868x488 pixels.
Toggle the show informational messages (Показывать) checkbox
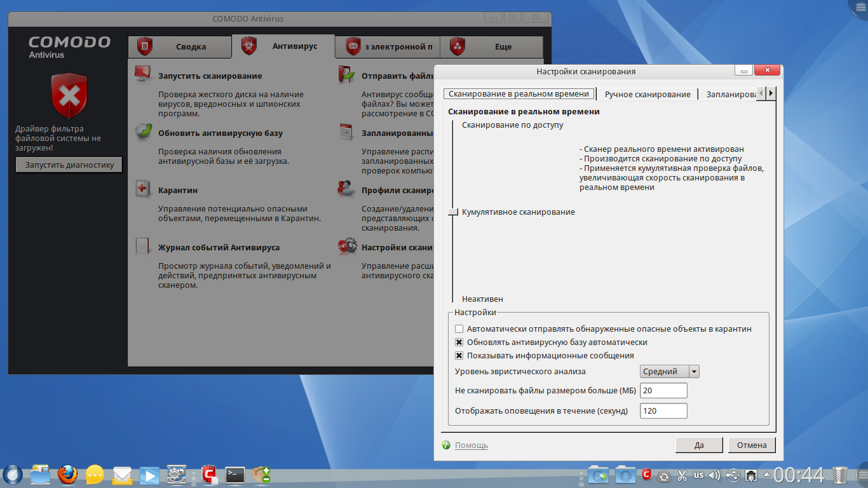pos(459,356)
